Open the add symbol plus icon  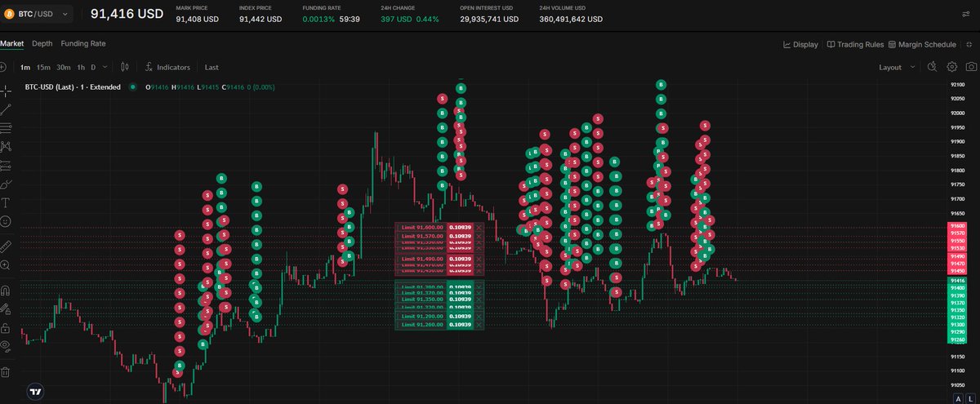tap(3, 67)
